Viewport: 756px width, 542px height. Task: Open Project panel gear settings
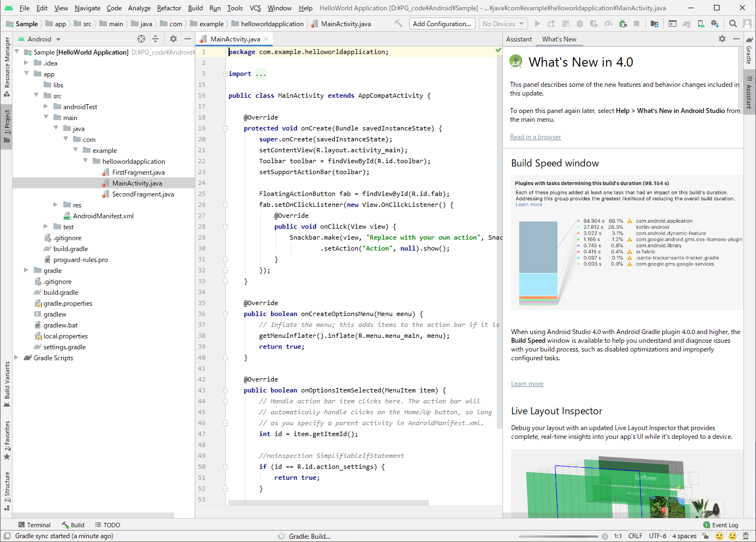(173, 39)
